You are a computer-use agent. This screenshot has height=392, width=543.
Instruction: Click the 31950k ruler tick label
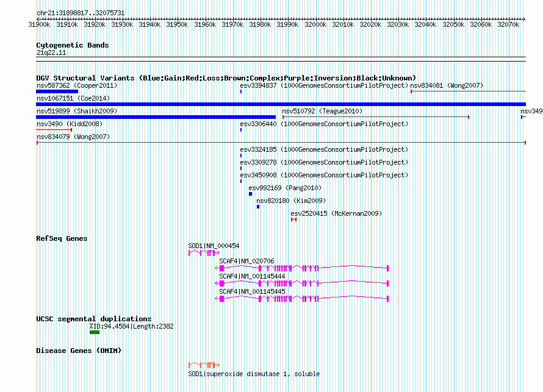pos(177,24)
